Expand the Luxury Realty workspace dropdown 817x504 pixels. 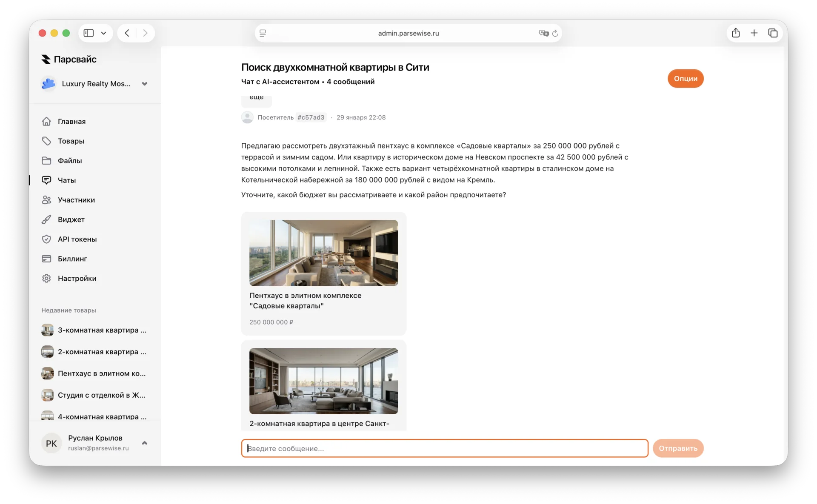(145, 84)
